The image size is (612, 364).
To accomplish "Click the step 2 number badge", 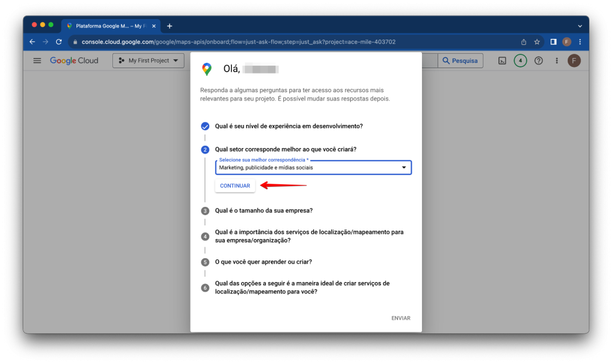I will [205, 150].
